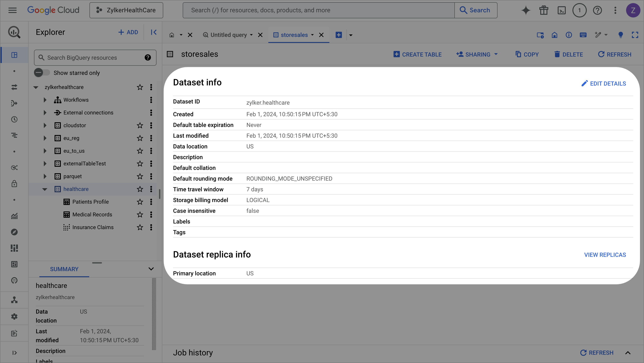Viewport: 644px width, 363px height.
Task: Open search help icon in BigQuery search
Action: 148,58
